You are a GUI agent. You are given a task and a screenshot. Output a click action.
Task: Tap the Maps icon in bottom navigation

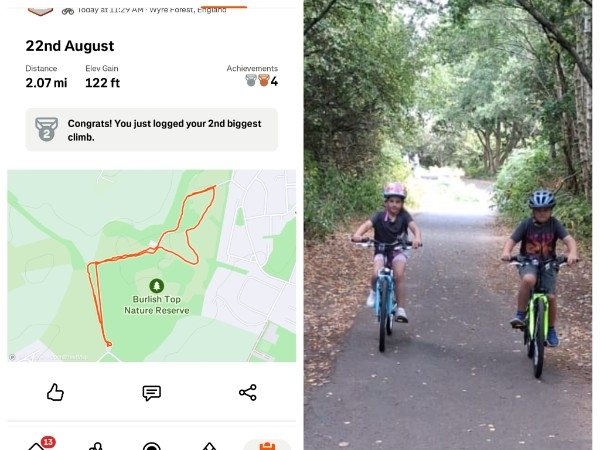coord(209,446)
